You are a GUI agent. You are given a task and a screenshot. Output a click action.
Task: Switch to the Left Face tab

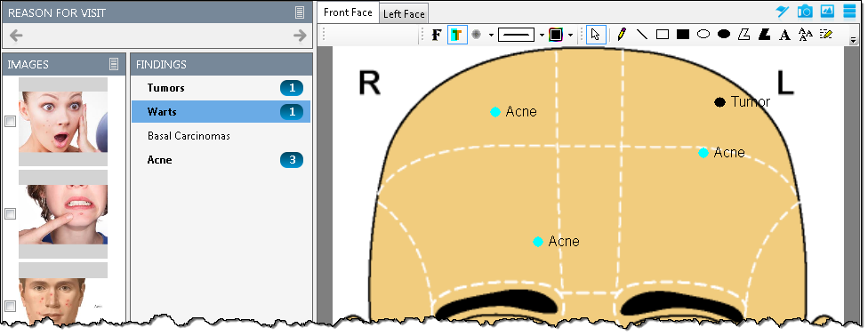point(404,14)
